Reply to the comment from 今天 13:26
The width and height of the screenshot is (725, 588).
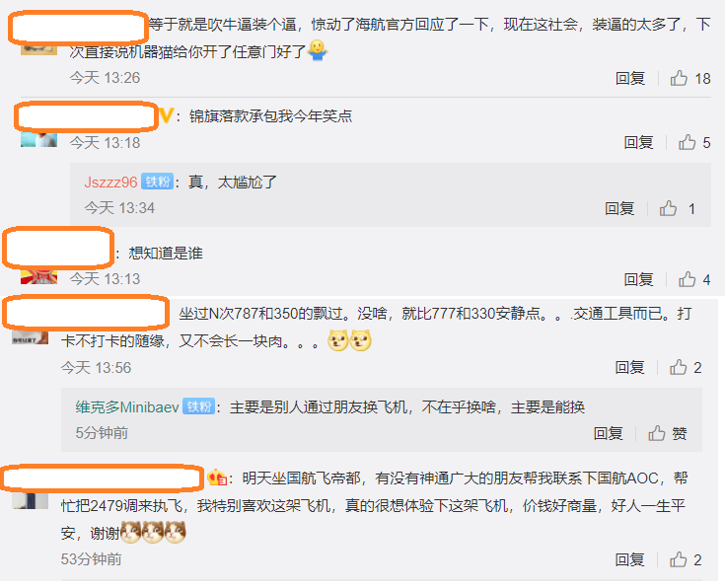[630, 78]
